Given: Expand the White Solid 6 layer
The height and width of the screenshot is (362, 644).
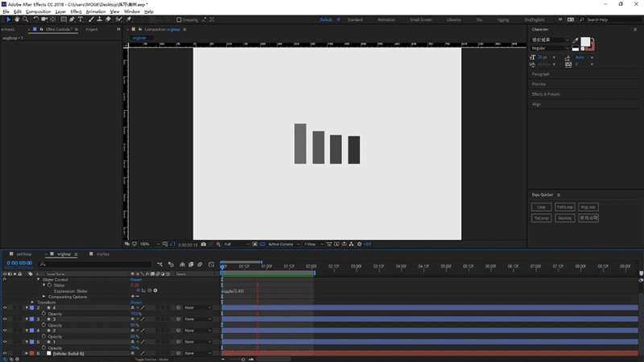Looking at the screenshot, I should click(27, 353).
